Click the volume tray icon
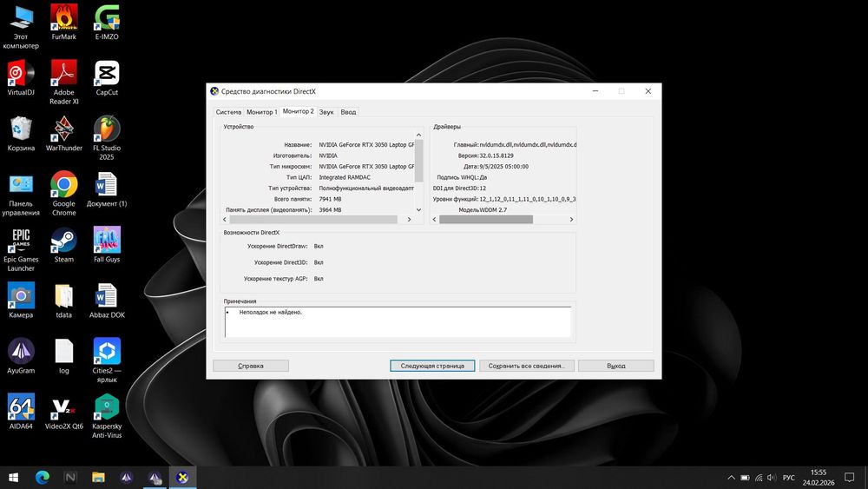Image resolution: width=868 pixels, height=489 pixels. point(773,478)
